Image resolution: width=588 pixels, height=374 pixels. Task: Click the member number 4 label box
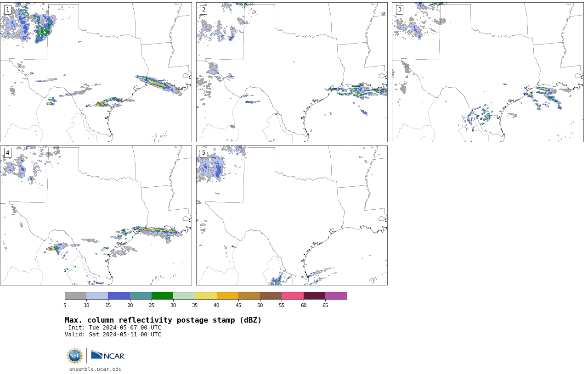click(7, 153)
